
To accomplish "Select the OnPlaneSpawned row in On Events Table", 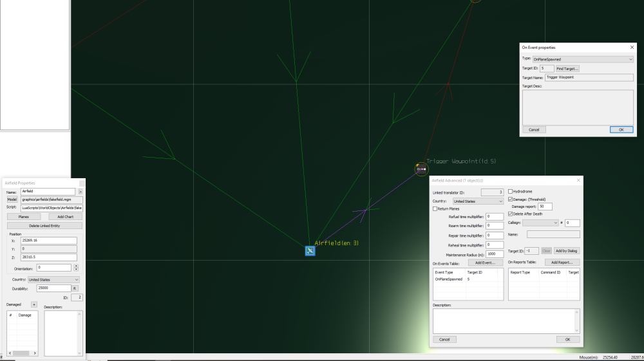I will 449,279.
